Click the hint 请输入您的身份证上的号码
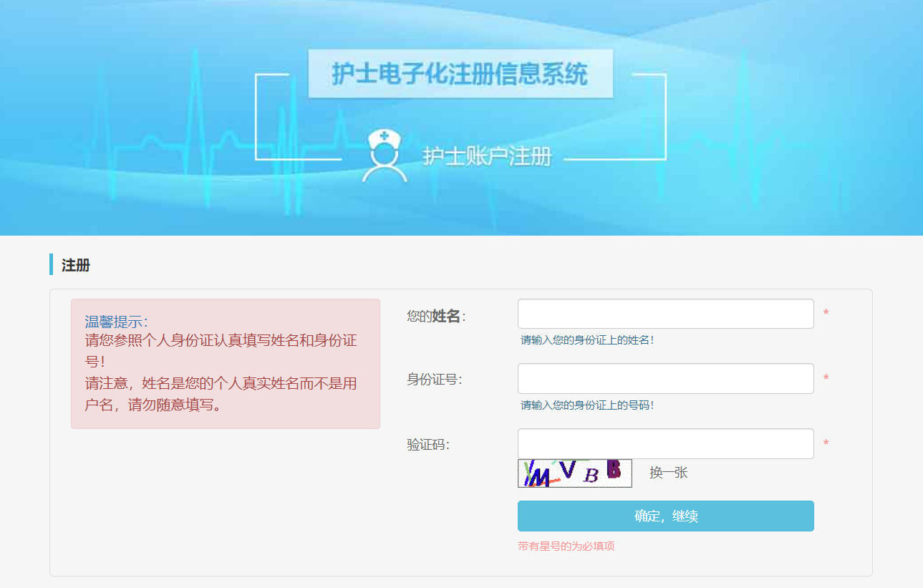The width and height of the screenshot is (923, 588). [x=587, y=405]
